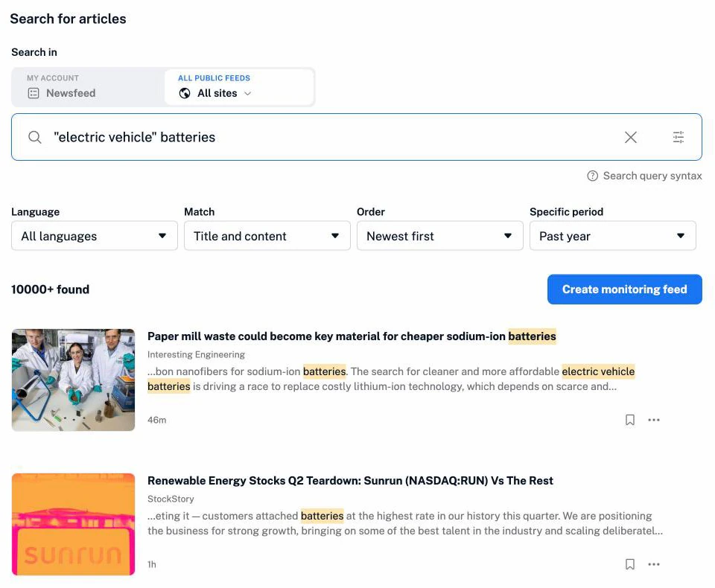Viewport: 715px width, 588px height.
Task: Click the Interesting Engineering source name
Action: click(196, 354)
